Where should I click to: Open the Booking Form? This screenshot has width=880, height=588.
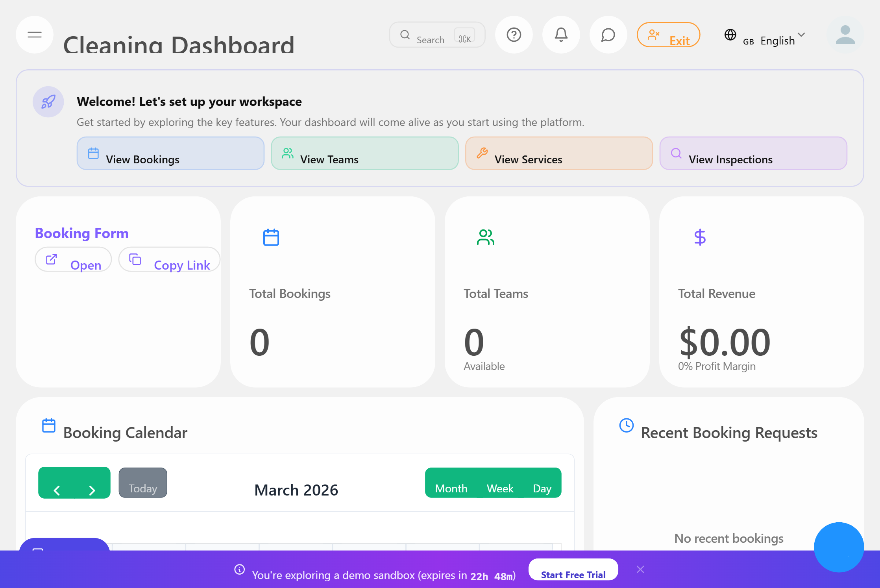74,260
